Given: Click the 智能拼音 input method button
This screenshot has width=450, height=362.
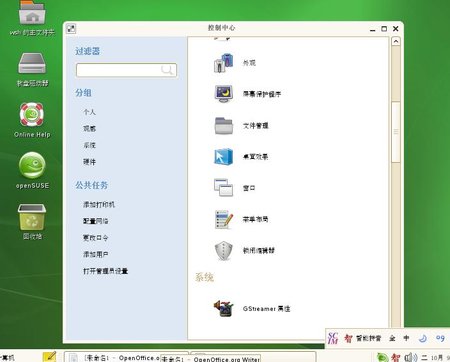Looking at the screenshot, I should [363, 338].
